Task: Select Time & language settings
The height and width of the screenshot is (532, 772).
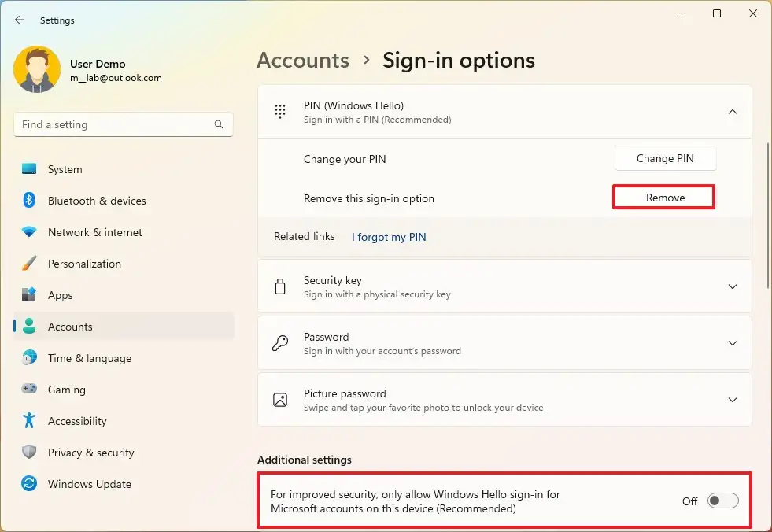Action: click(89, 358)
